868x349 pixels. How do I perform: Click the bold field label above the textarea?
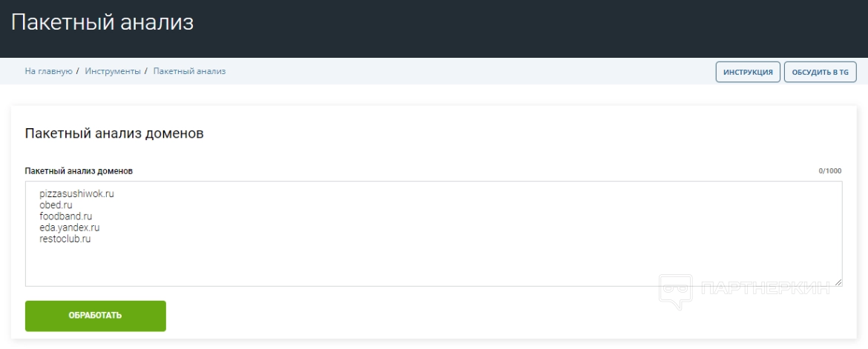pyautogui.click(x=79, y=170)
